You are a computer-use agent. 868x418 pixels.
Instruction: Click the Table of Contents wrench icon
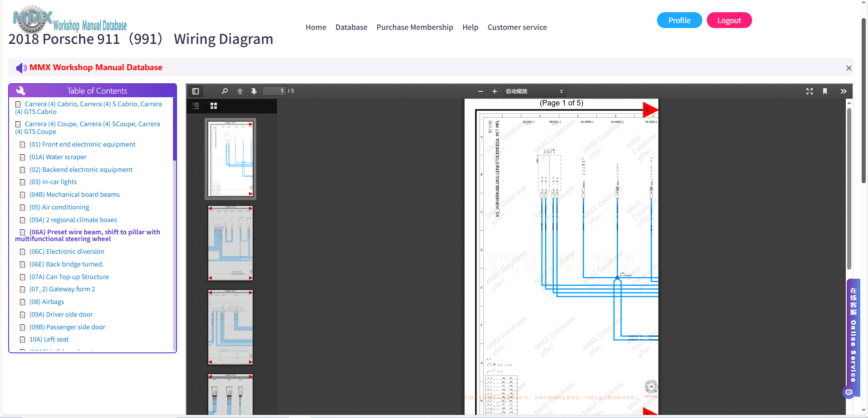point(21,90)
